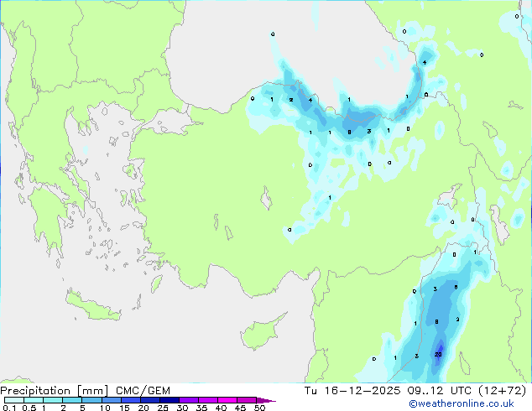
Task: Click the above-50 arrow tip of legend
Action: coord(266,400)
